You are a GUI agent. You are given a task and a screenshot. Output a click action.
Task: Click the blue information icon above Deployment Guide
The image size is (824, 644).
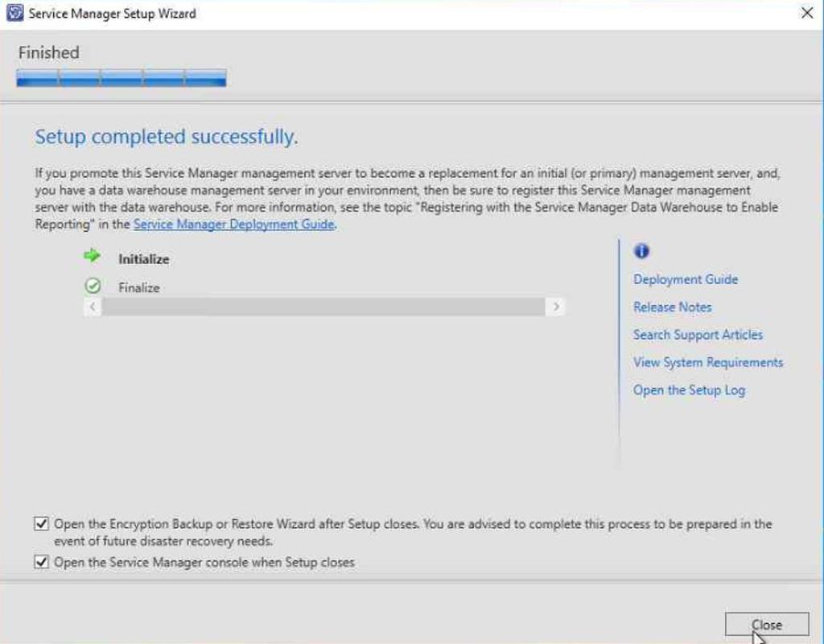click(x=641, y=251)
